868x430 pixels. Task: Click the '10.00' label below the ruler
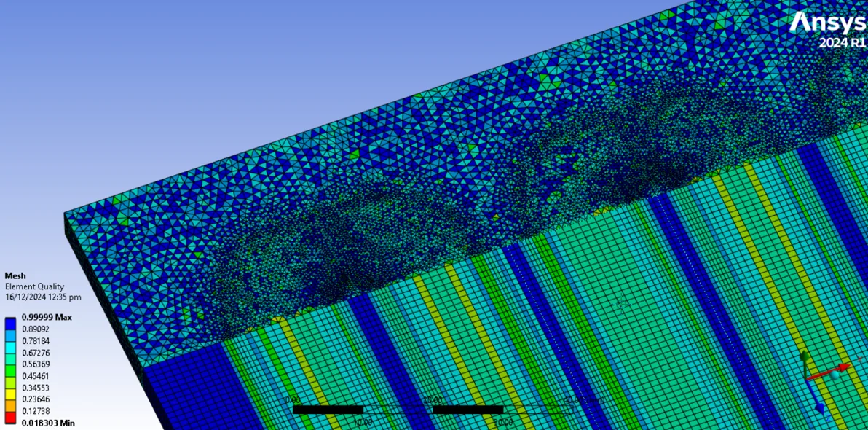pos(363,422)
